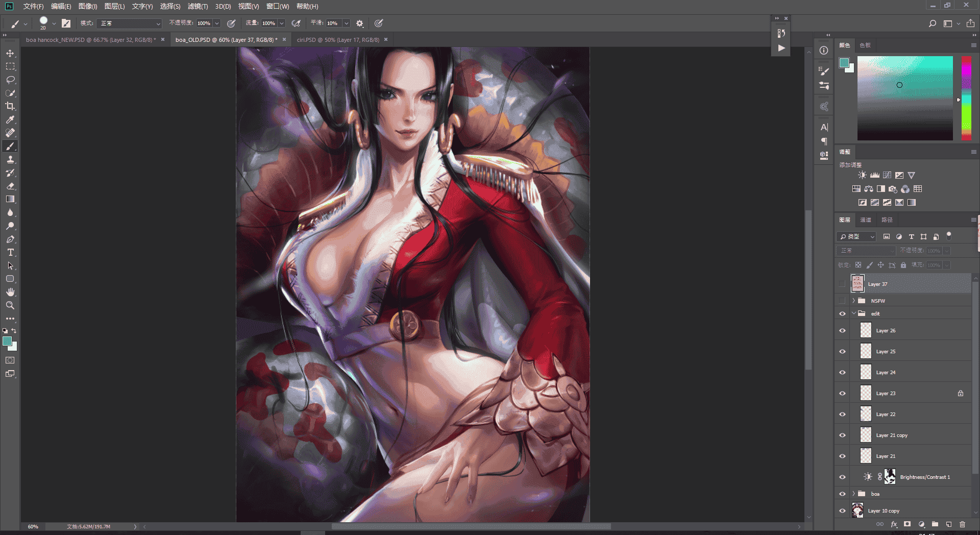Click the delete layer trash icon
The width and height of the screenshot is (980, 535).
pyautogui.click(x=962, y=524)
